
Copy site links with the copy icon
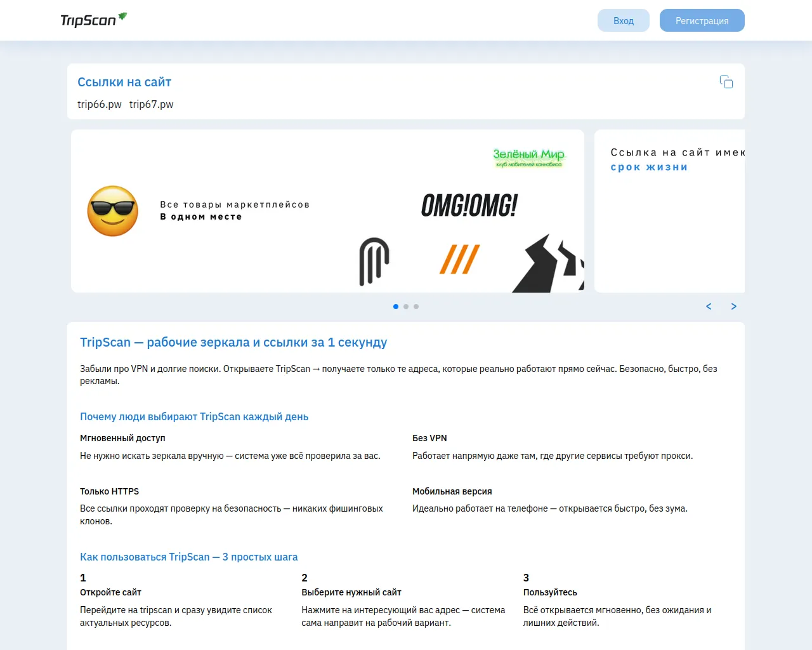point(726,82)
